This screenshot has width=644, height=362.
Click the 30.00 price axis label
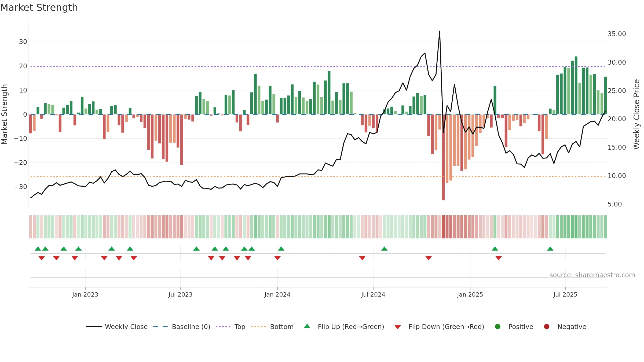coord(617,62)
